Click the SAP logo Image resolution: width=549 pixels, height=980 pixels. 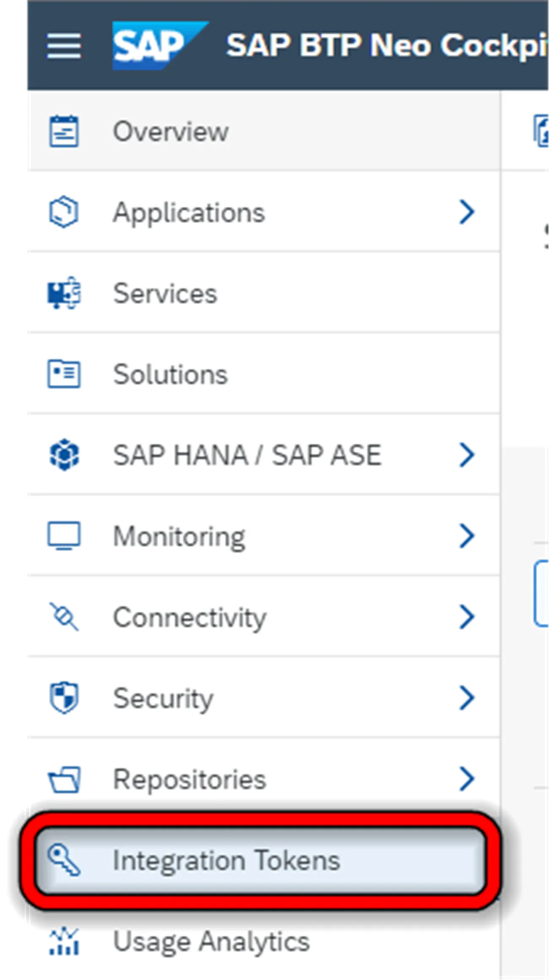click(160, 45)
